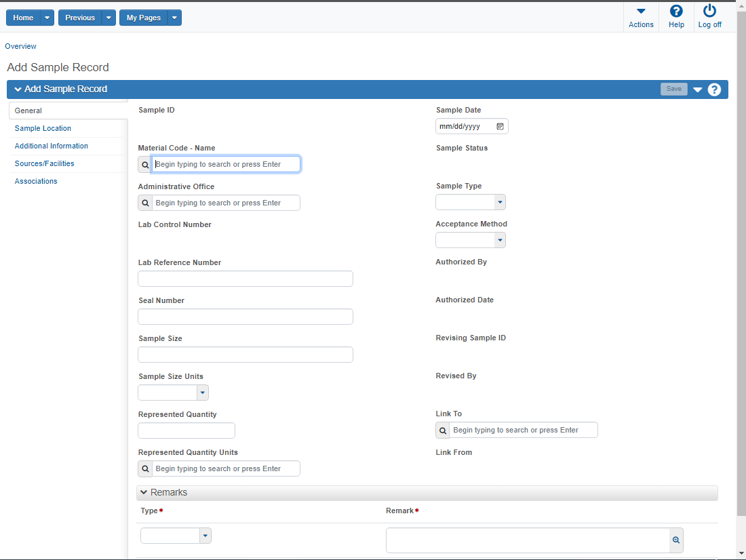Click the Log off power icon

pos(709,10)
